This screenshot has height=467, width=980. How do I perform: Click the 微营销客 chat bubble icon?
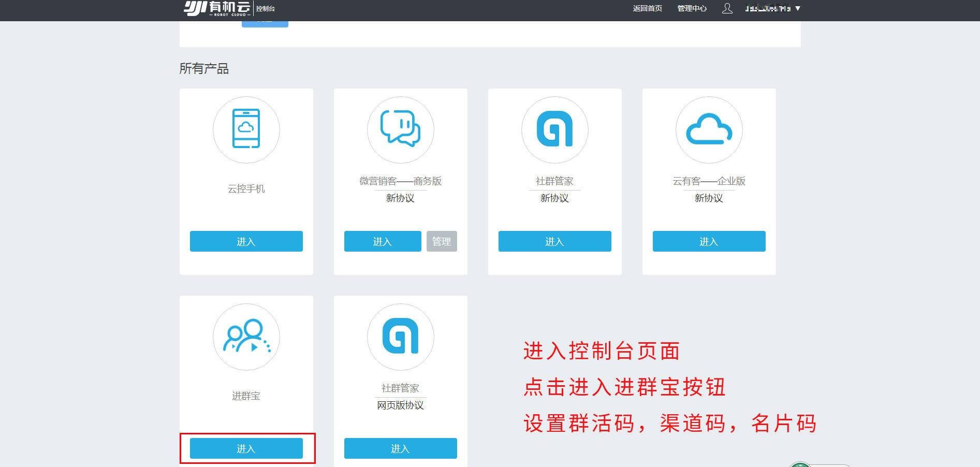point(400,129)
